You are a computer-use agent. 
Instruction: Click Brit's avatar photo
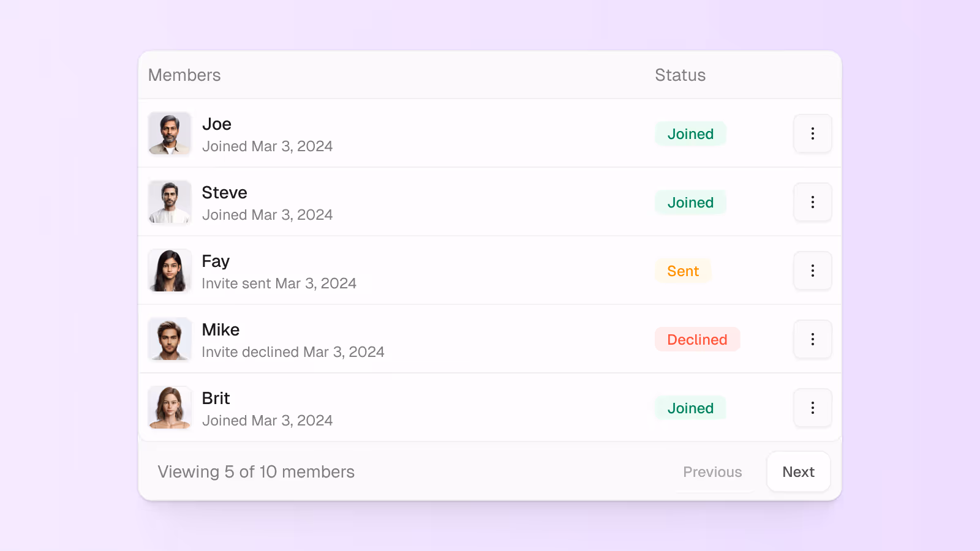coord(170,408)
